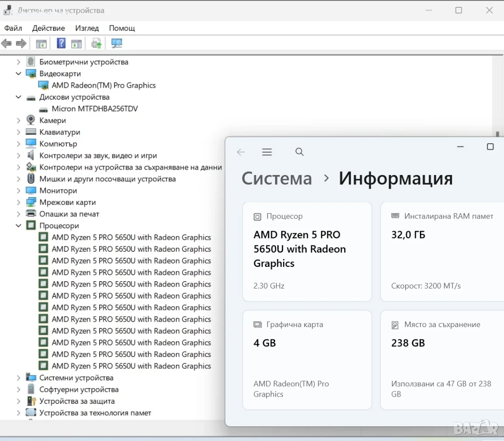
Task: Click the Камери webcam icon
Action: coord(31,120)
